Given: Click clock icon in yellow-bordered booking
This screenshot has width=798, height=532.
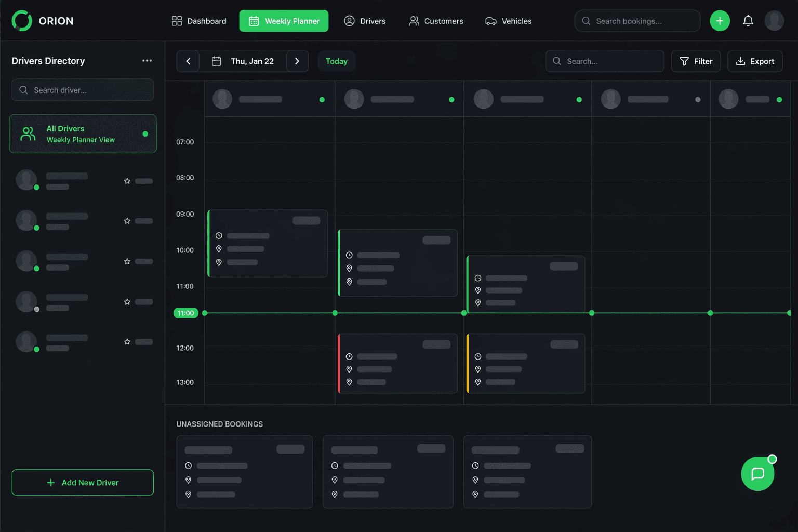Looking at the screenshot, I should pyautogui.click(x=478, y=357).
